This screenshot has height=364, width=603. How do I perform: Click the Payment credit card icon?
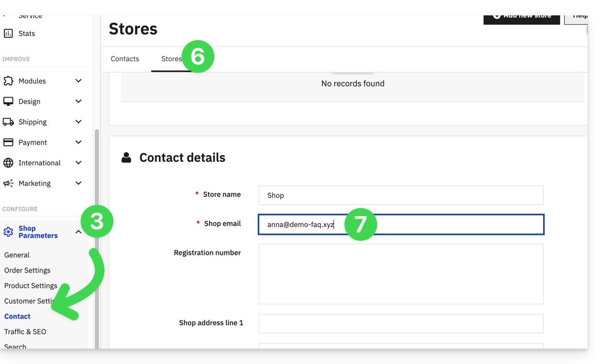[x=8, y=142]
